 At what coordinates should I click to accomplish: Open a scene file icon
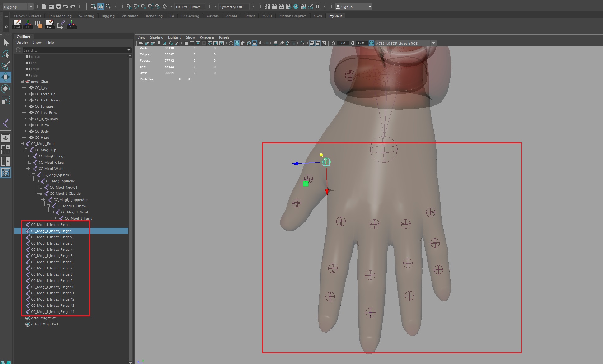pyautogui.click(x=51, y=7)
